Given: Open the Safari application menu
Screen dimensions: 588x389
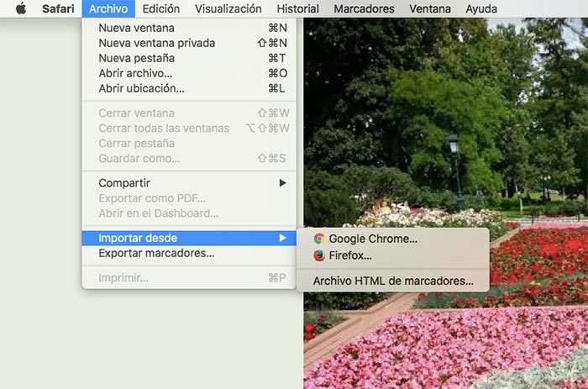Looking at the screenshot, I should click(x=59, y=9).
